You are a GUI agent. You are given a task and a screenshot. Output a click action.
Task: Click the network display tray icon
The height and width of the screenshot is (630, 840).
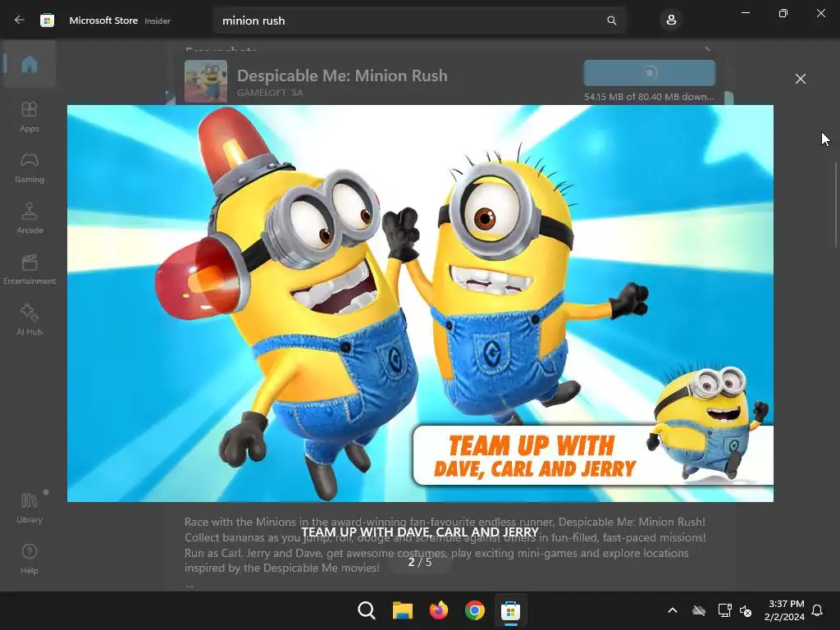click(724, 610)
